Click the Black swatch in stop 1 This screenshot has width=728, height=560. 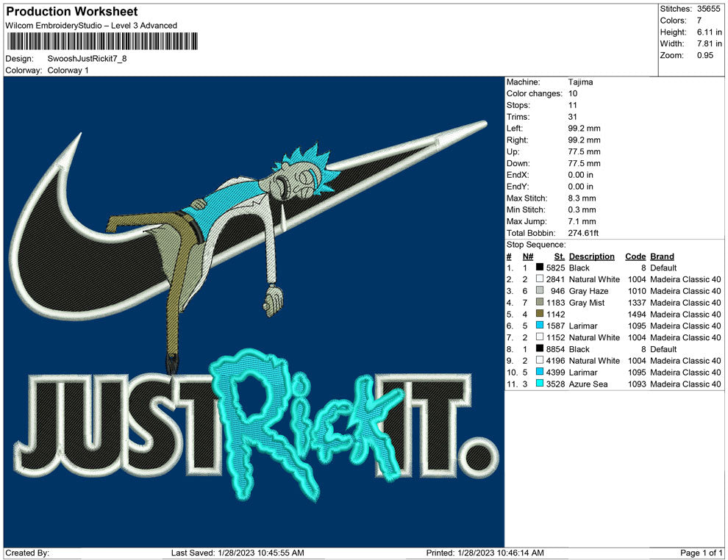click(x=540, y=268)
